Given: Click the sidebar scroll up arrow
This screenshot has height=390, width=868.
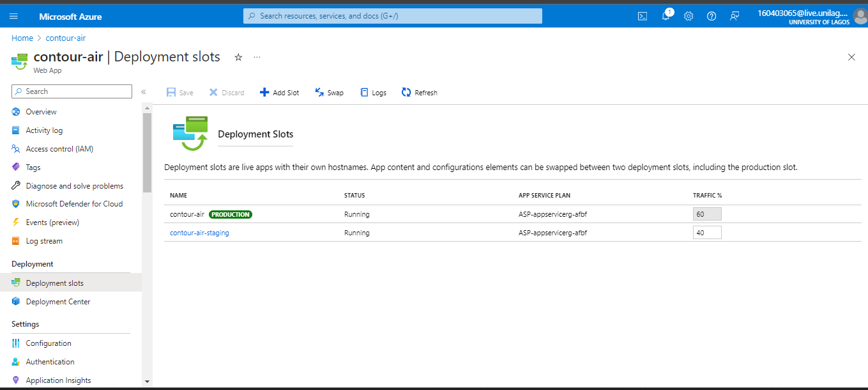Looking at the screenshot, I should tap(147, 108).
